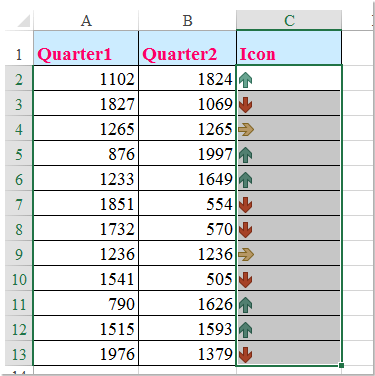Click the Icon header cell
The height and width of the screenshot is (376, 375).
pyautogui.click(x=289, y=48)
